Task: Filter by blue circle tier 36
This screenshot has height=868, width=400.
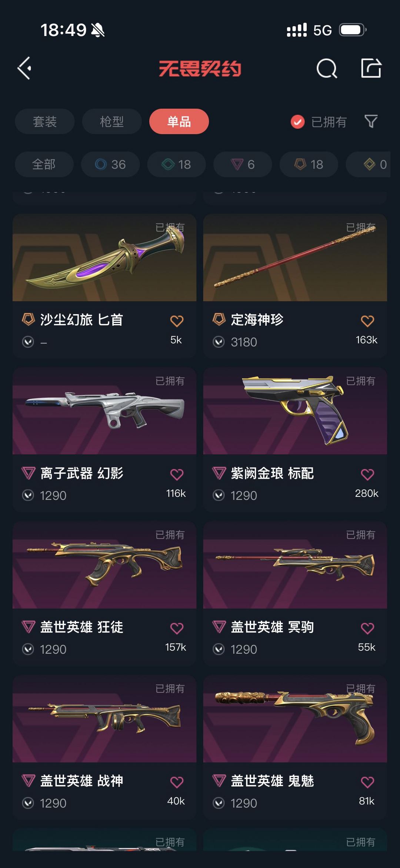Action: pyautogui.click(x=110, y=164)
